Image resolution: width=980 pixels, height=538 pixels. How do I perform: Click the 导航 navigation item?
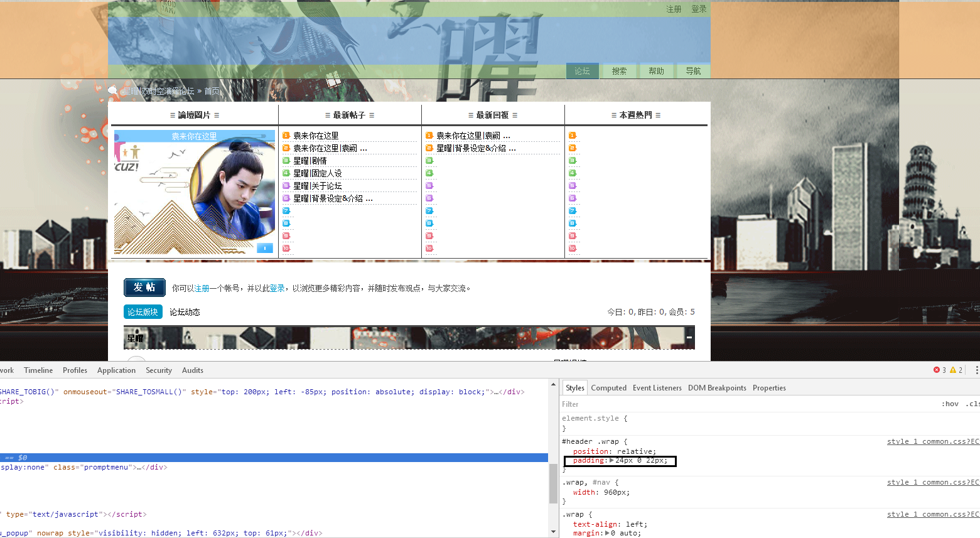pyautogui.click(x=693, y=71)
